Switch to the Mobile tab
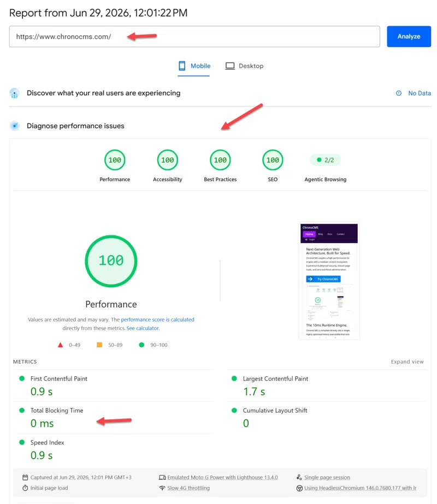 point(194,66)
